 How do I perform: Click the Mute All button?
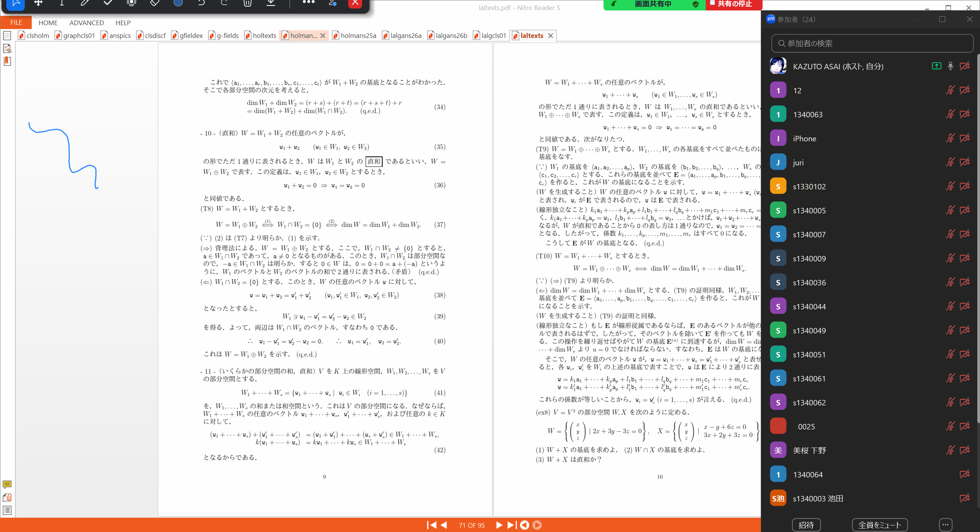tap(880, 525)
